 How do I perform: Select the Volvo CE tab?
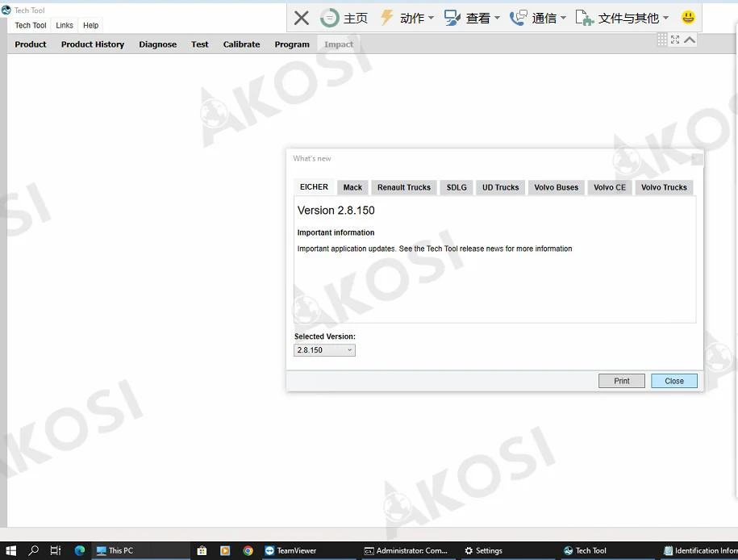[610, 187]
